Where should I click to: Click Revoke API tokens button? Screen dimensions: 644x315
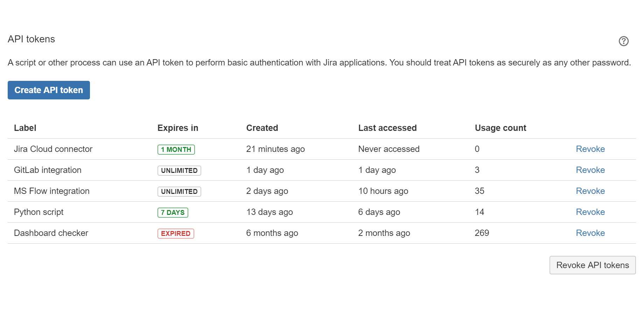pos(592,265)
